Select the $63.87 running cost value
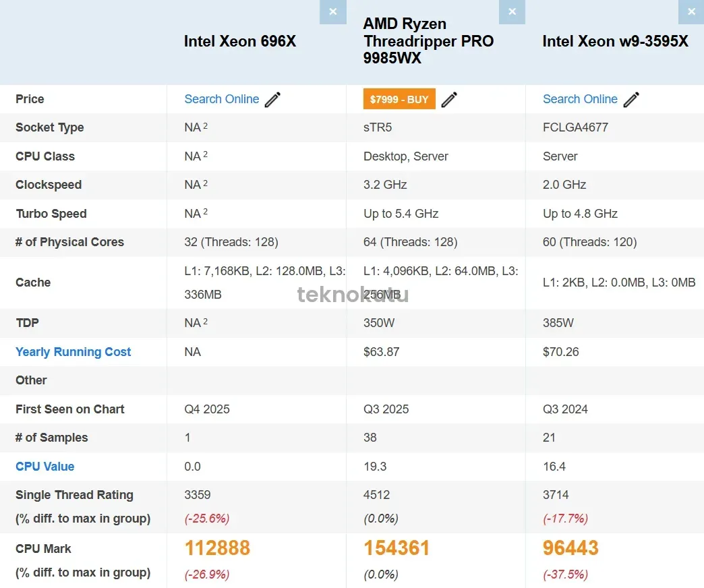The image size is (704, 588). [381, 352]
